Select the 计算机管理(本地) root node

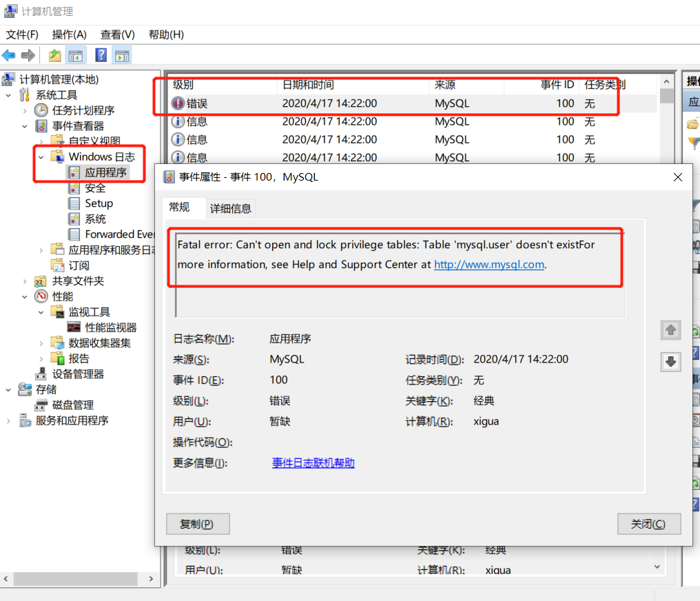59,79
